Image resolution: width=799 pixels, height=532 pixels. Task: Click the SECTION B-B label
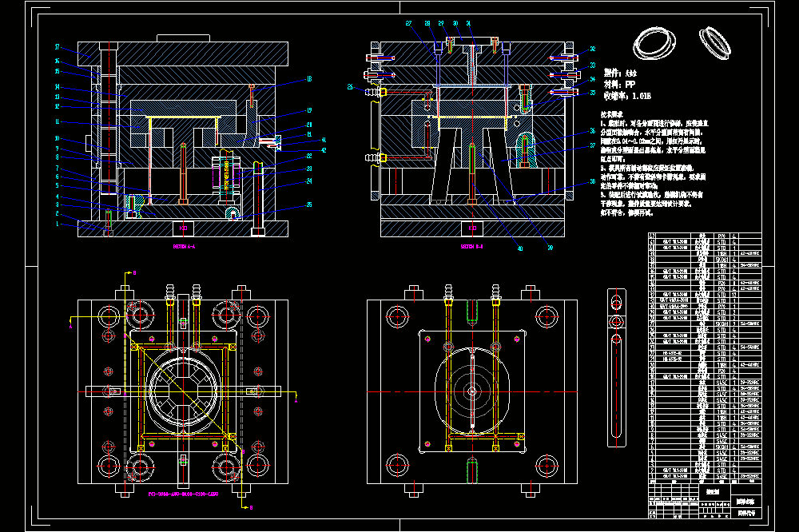[472, 247]
